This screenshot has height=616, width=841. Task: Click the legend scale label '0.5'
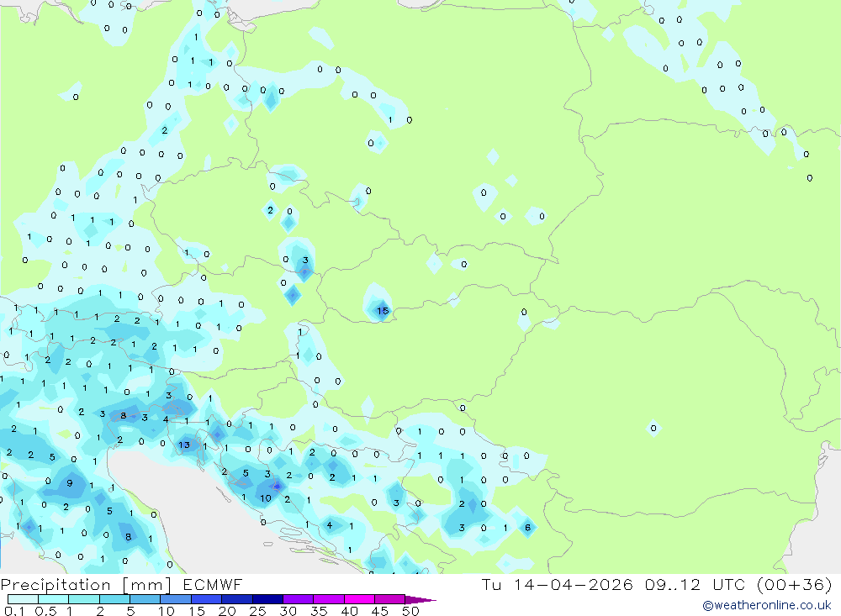45,611
